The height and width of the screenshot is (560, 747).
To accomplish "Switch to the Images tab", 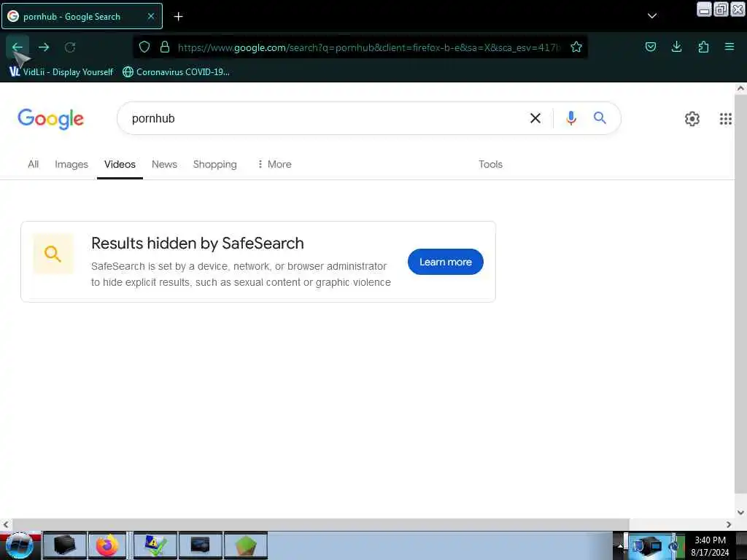I will click(x=71, y=164).
